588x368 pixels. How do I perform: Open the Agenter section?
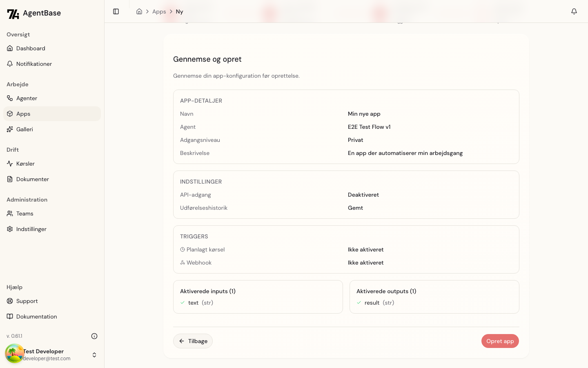click(27, 98)
